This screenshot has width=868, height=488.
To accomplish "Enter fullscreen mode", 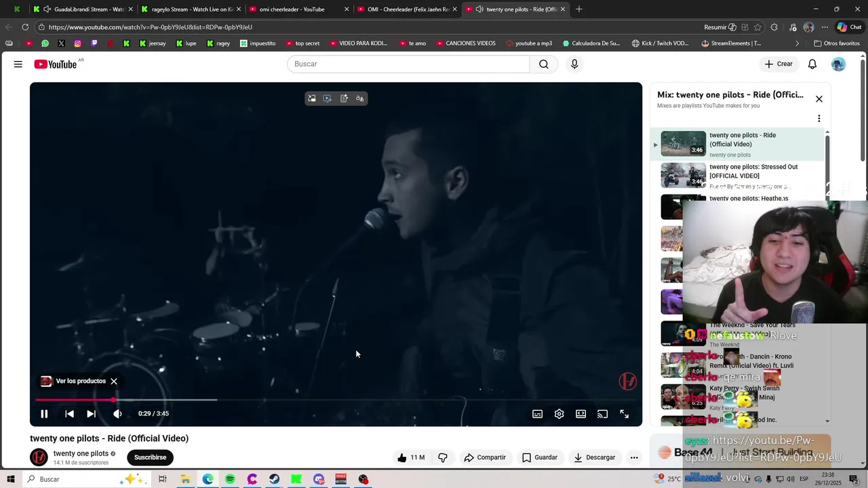I will [x=624, y=414].
